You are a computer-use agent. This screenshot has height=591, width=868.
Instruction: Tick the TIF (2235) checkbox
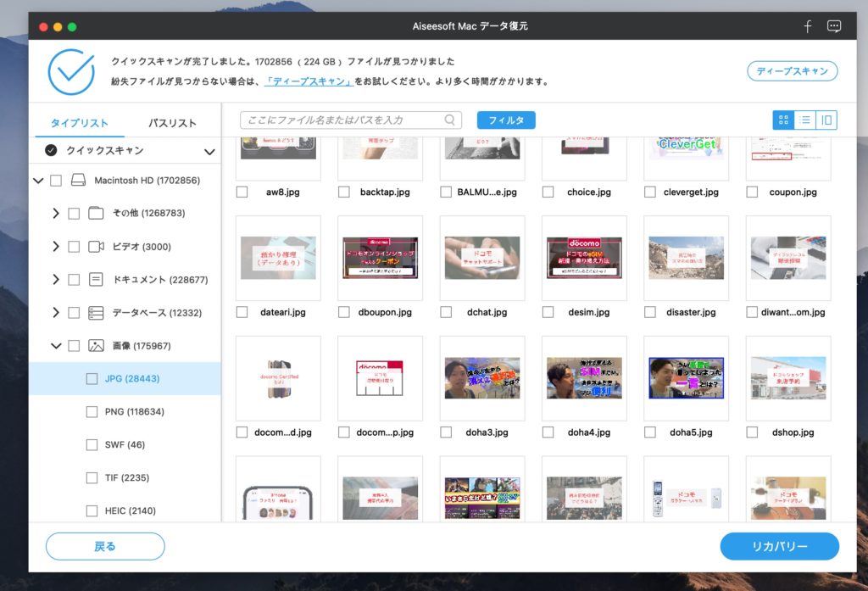coord(92,478)
